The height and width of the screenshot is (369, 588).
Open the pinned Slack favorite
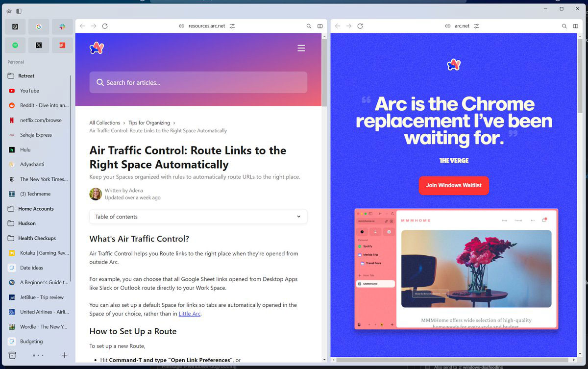click(x=62, y=26)
